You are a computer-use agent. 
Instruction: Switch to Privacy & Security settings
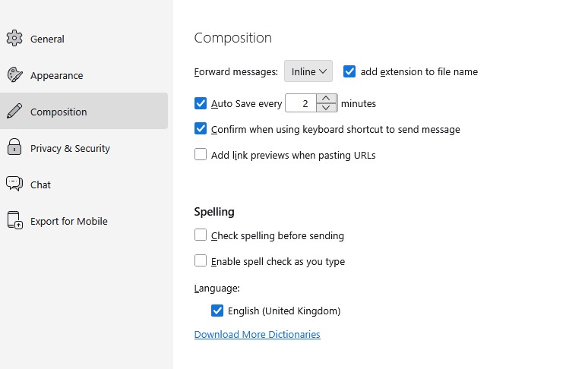tap(70, 148)
